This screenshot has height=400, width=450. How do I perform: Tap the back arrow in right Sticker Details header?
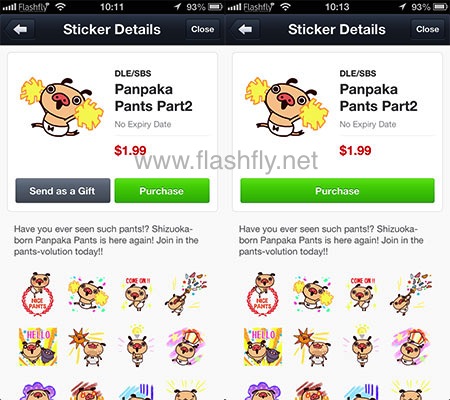coord(245,30)
